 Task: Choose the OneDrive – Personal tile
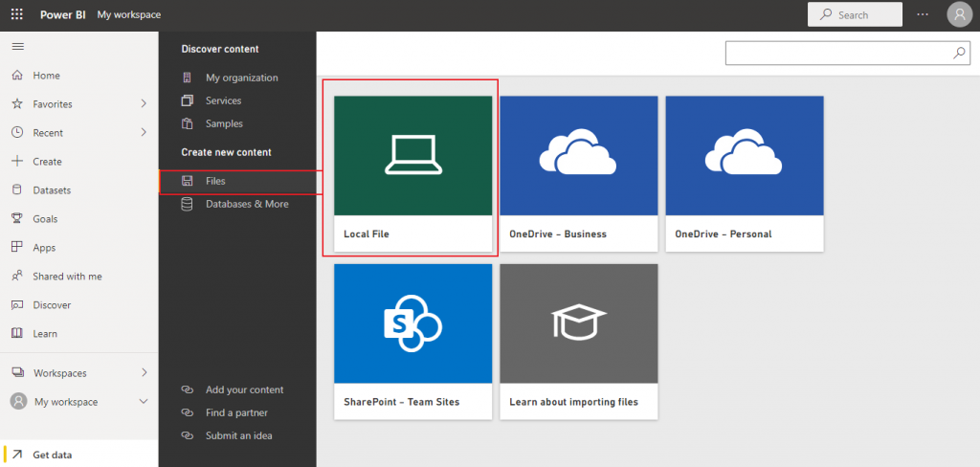click(745, 174)
